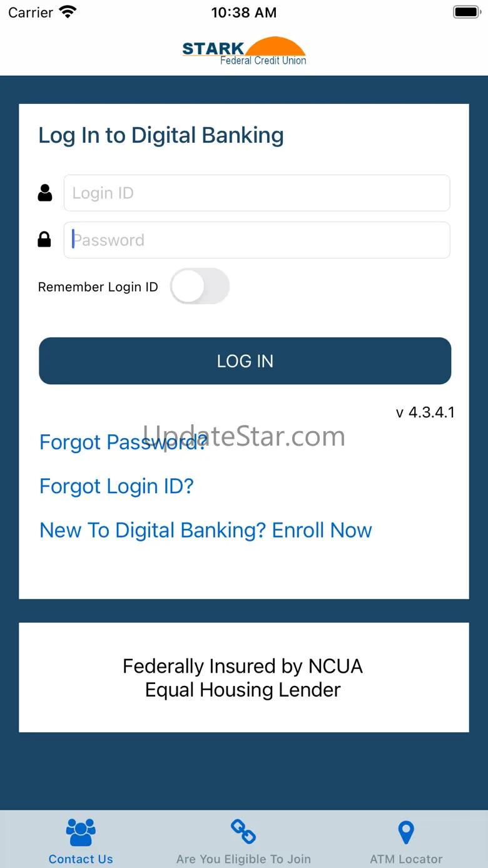The height and width of the screenshot is (868, 488).
Task: Tap the Contact Us people icon
Action: tap(81, 832)
